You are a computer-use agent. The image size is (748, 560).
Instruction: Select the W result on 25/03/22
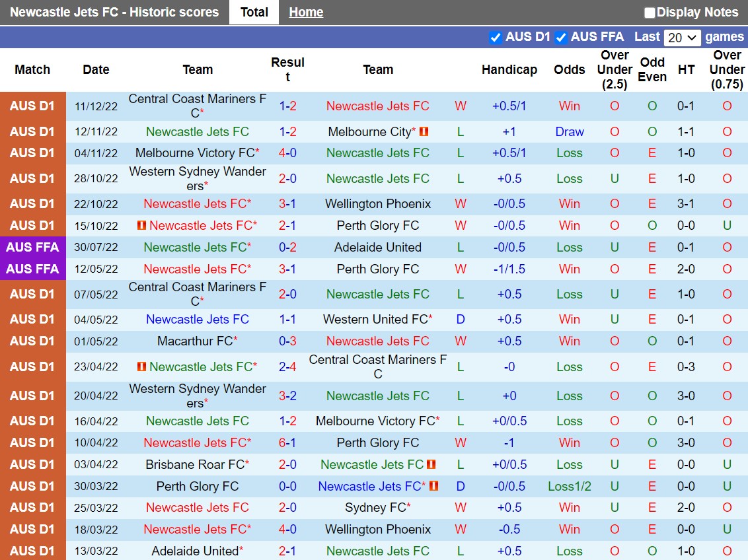coord(461,508)
